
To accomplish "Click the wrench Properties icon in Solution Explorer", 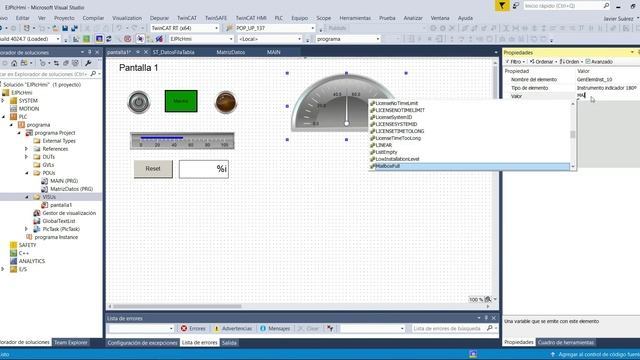I will click(x=88, y=63).
